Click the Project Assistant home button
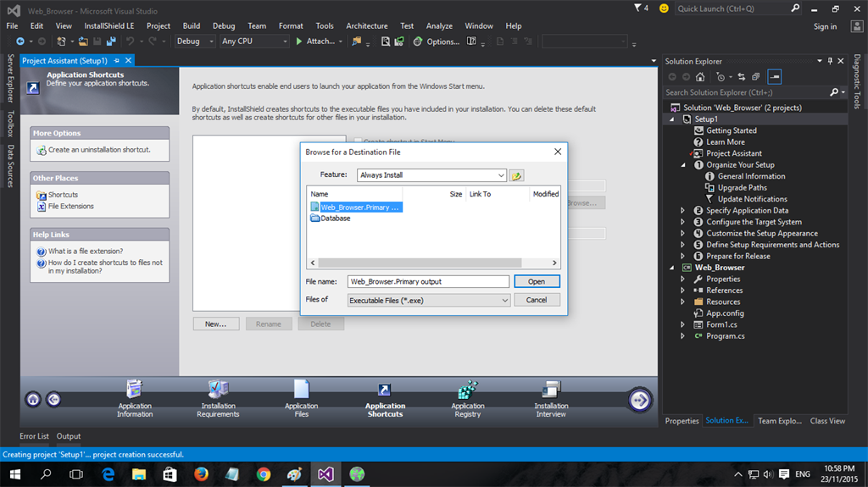Viewport: 868px width, 487px height. 33,399
